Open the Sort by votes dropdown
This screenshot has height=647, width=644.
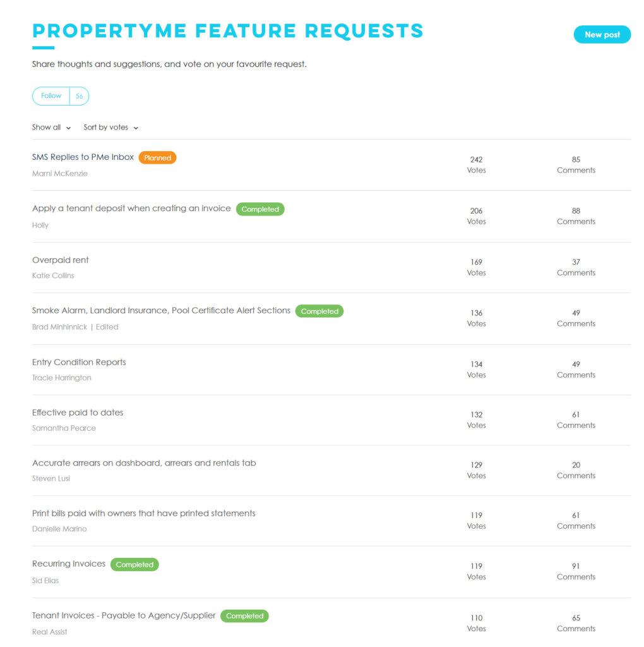(111, 128)
